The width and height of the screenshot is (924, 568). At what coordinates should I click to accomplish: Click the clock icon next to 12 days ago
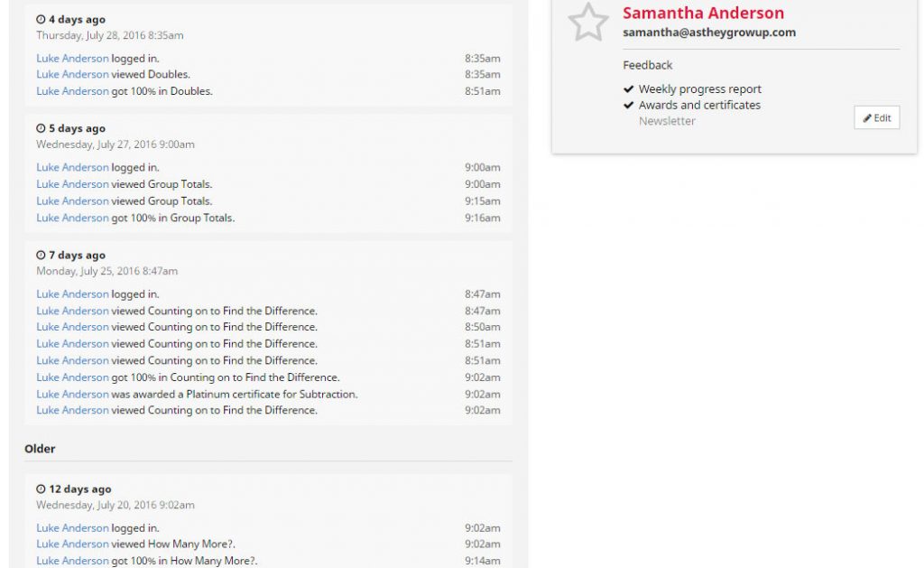[41, 489]
